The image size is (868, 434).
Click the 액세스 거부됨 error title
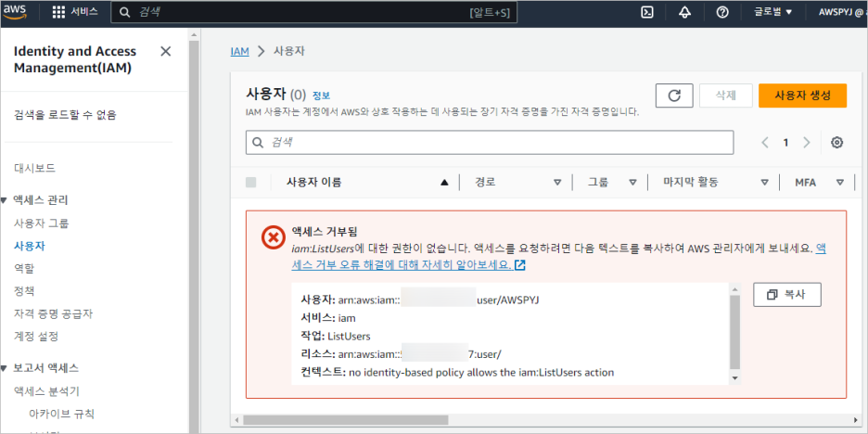pos(325,232)
